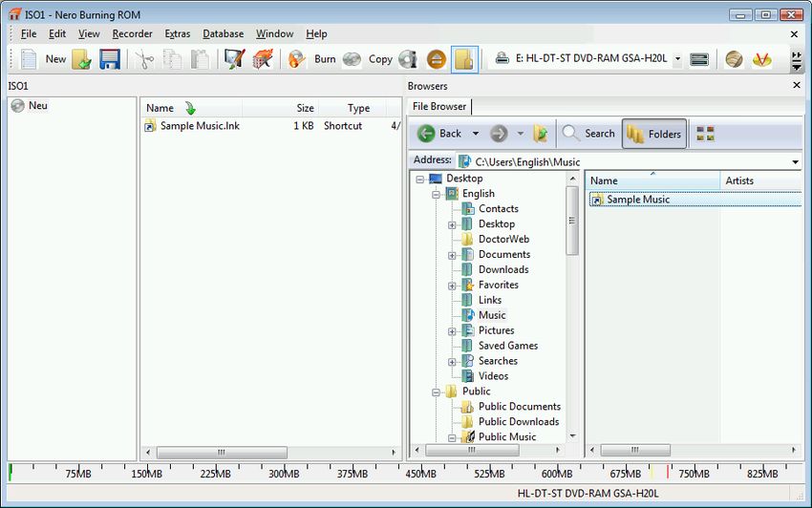The height and width of the screenshot is (508, 812).
Task: Open the choose recorder drive icon
Action: click(x=699, y=59)
